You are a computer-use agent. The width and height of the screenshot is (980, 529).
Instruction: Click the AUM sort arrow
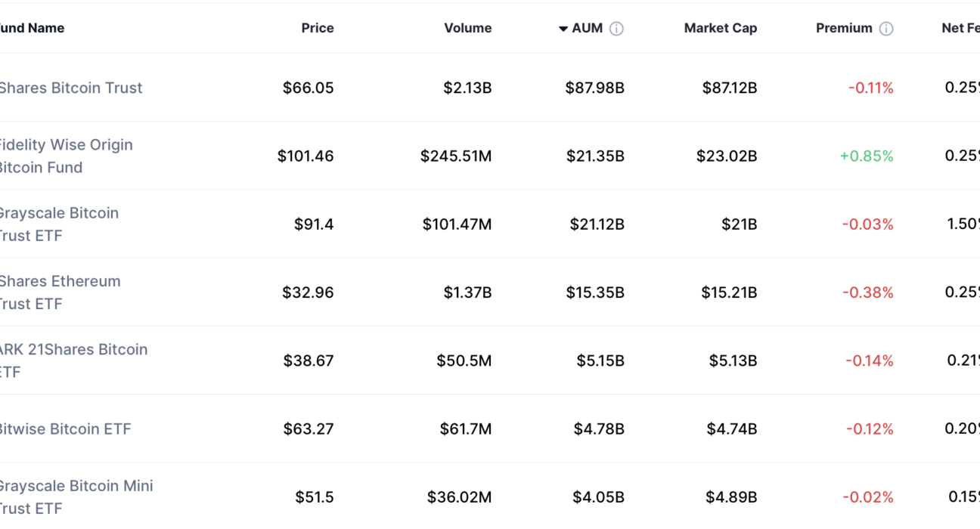[x=563, y=29]
